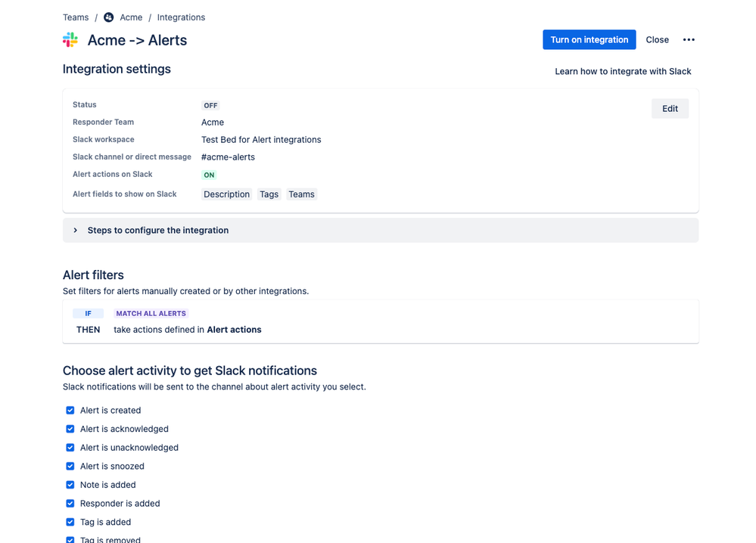The height and width of the screenshot is (543, 756).
Task: Expand Steps to configure the integration chevron
Action: click(x=75, y=231)
